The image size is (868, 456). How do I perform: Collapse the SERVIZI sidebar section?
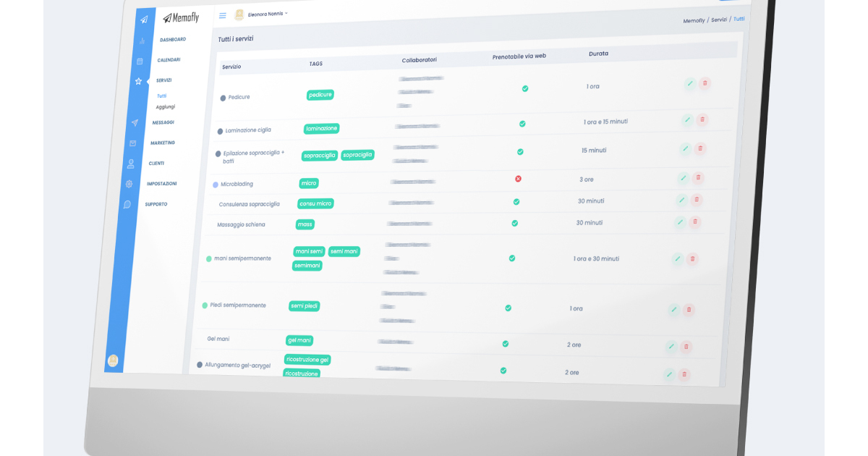click(x=163, y=80)
